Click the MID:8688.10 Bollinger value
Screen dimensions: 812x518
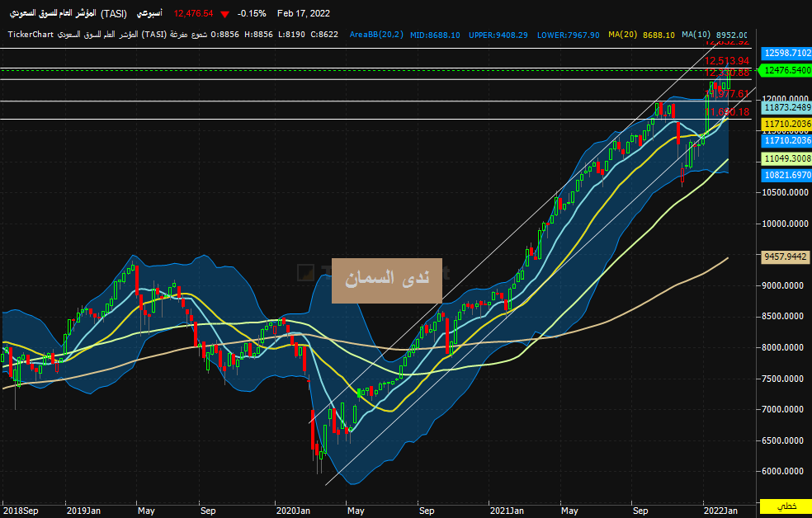pyautogui.click(x=435, y=35)
